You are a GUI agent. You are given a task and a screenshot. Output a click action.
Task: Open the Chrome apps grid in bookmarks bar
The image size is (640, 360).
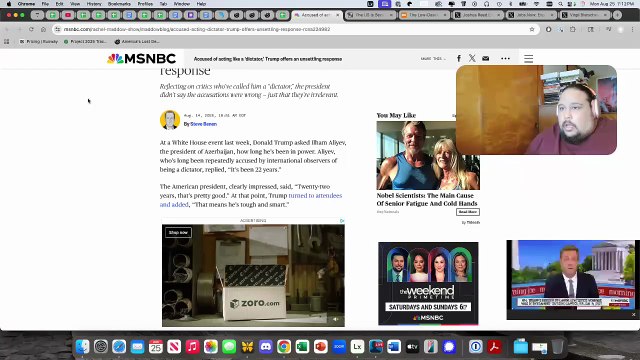pyautogui.click(x=7, y=41)
